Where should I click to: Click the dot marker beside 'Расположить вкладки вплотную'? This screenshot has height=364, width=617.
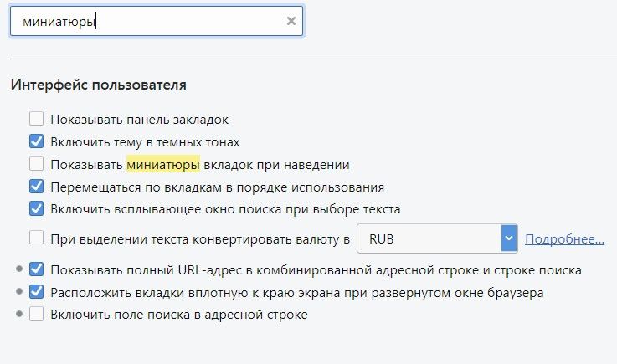click(18, 292)
